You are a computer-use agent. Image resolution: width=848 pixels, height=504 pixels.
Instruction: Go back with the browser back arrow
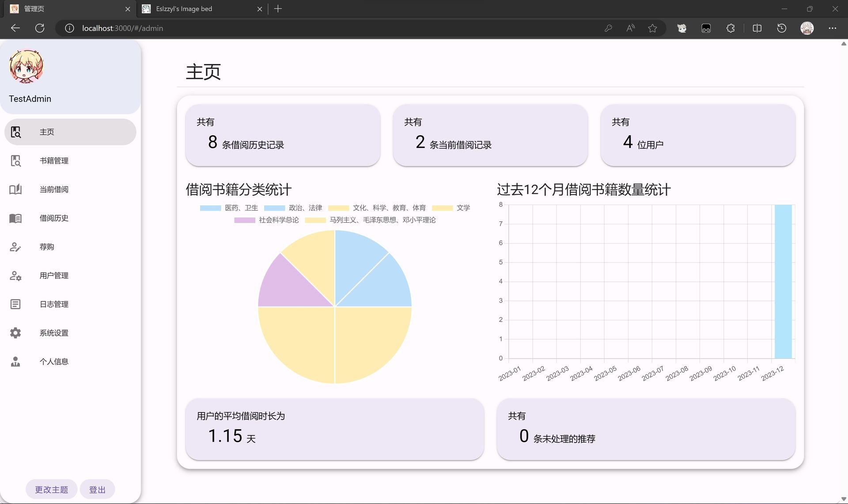click(15, 28)
